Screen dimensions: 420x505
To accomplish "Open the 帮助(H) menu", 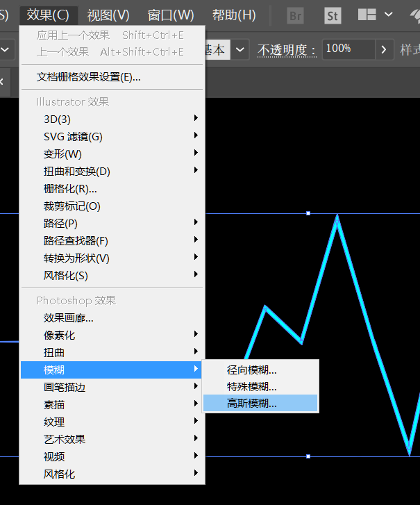I will pos(234,15).
